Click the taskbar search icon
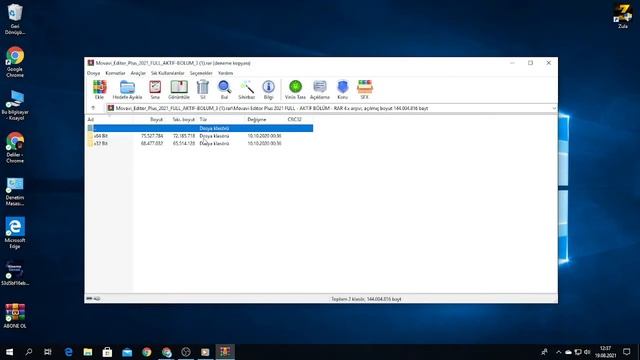Screen dimensions: 640x360 pyautogui.click(x=29, y=352)
